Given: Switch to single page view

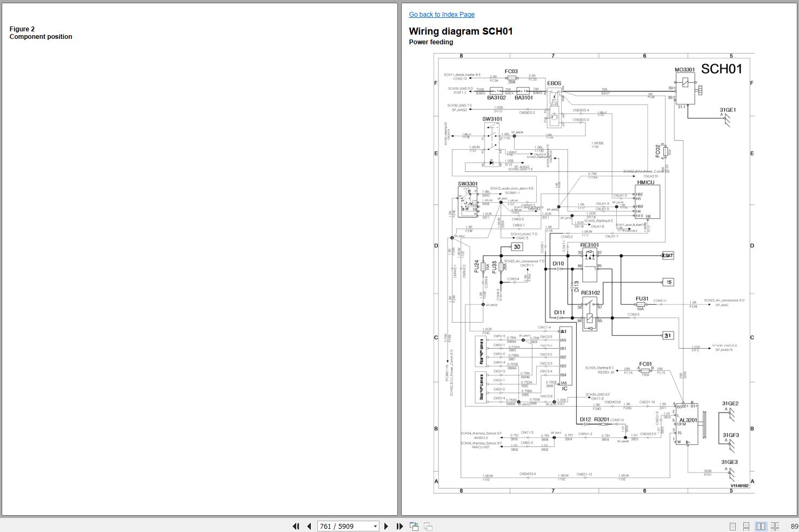Looking at the screenshot, I should (733, 526).
